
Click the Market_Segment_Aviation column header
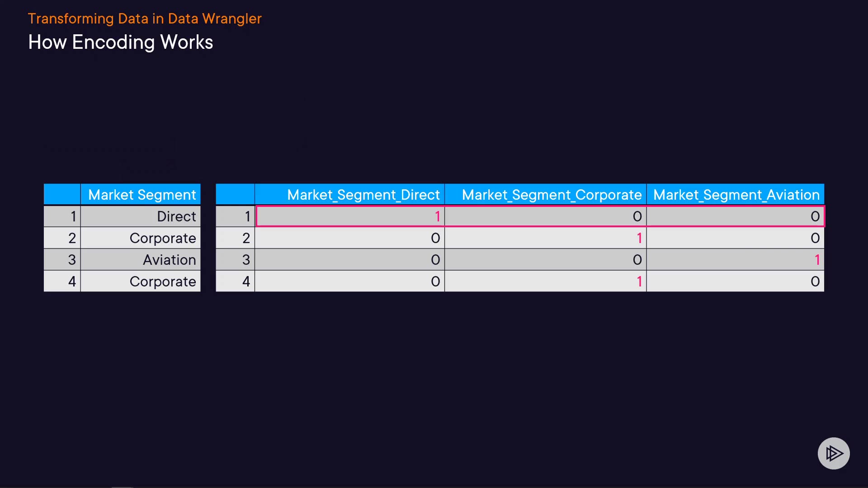point(736,195)
